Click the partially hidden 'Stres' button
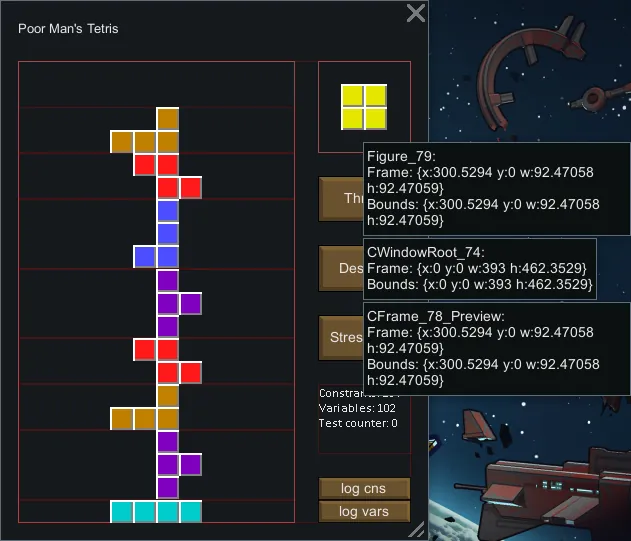 coord(341,338)
